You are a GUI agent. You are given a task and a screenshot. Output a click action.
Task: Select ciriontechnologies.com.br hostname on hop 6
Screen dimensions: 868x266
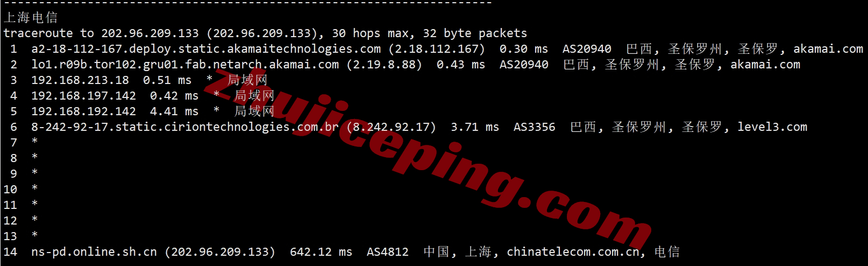click(x=185, y=127)
